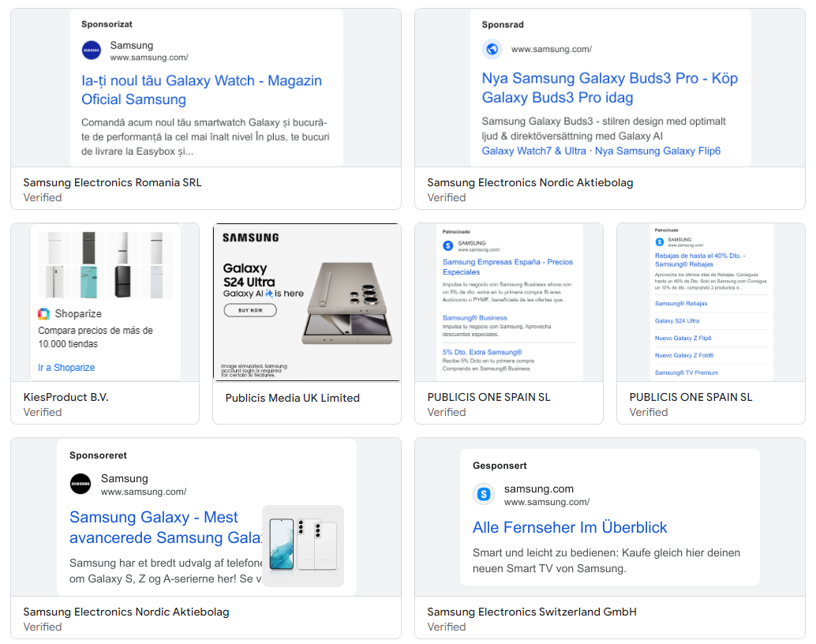Open 'Nya Samsung Galaxy Buds3 Pro' headline link
This screenshot has height=644, width=816.
609,88
